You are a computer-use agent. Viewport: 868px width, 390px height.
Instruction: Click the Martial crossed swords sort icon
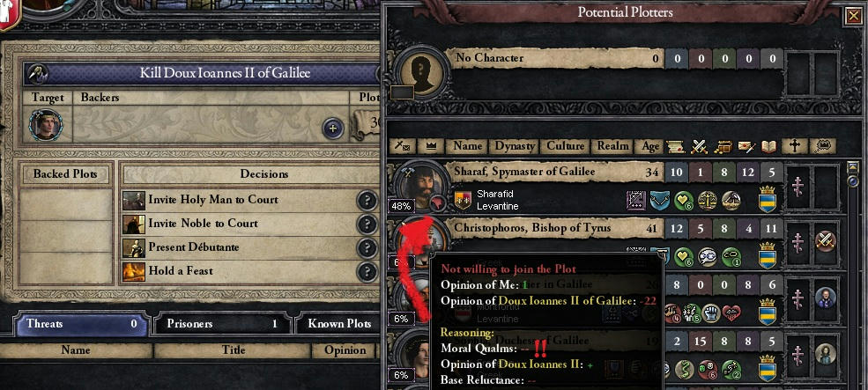[x=699, y=146]
